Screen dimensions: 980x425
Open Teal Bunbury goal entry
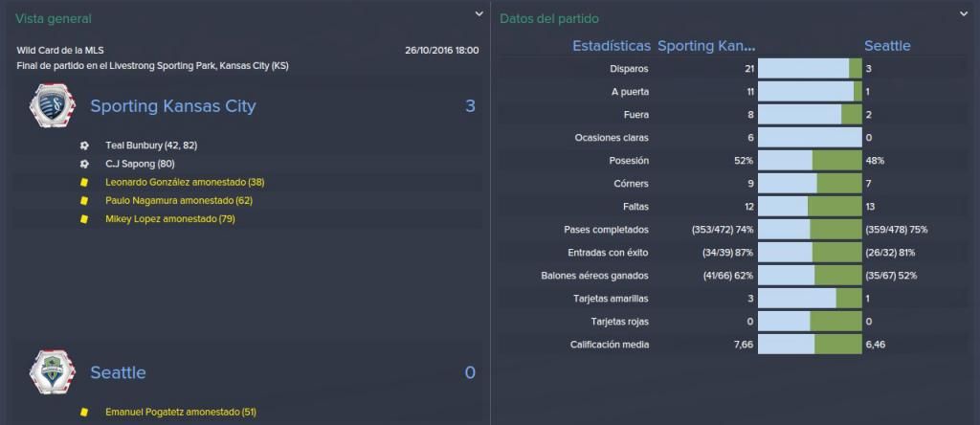[152, 145]
